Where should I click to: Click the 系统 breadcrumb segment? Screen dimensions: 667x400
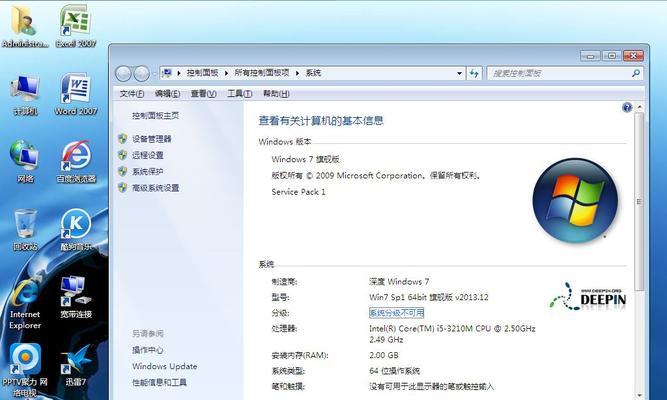[313, 73]
